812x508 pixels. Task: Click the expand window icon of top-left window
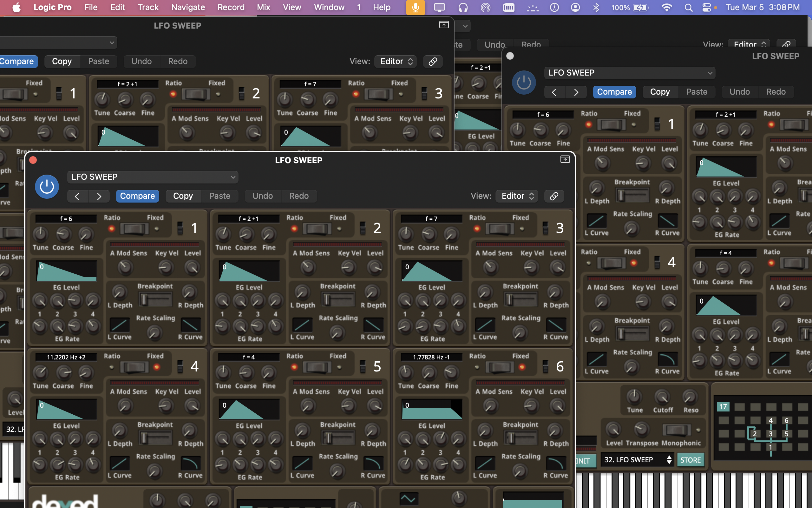click(x=444, y=25)
